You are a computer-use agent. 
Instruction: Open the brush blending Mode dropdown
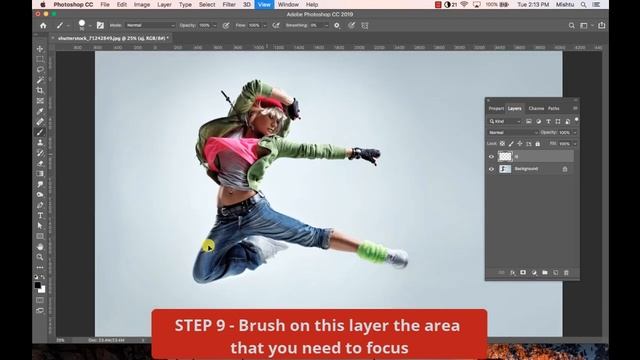[x=150, y=25]
